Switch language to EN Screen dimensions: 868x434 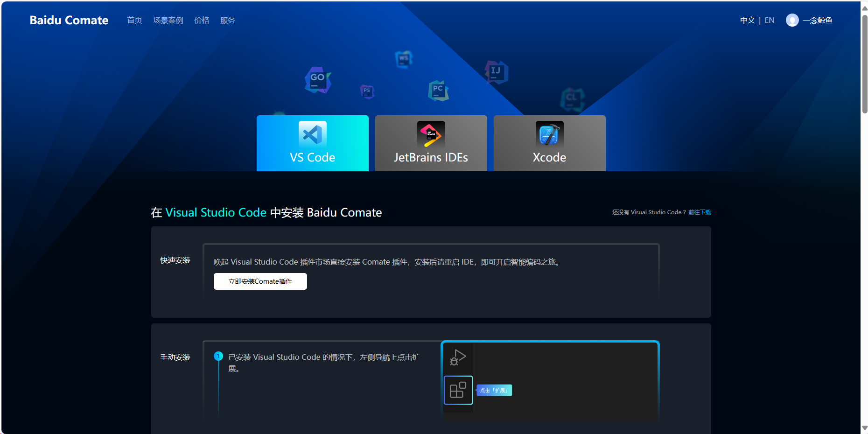coord(770,20)
